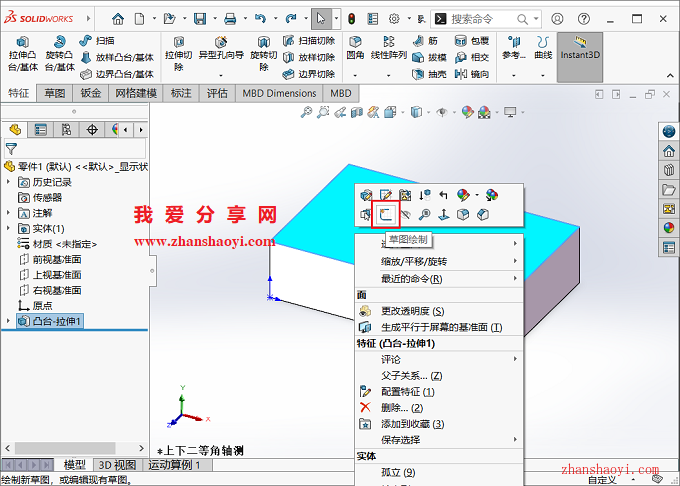
Task: Select 前视基准面 plane in feature tree
Action: coord(56,259)
